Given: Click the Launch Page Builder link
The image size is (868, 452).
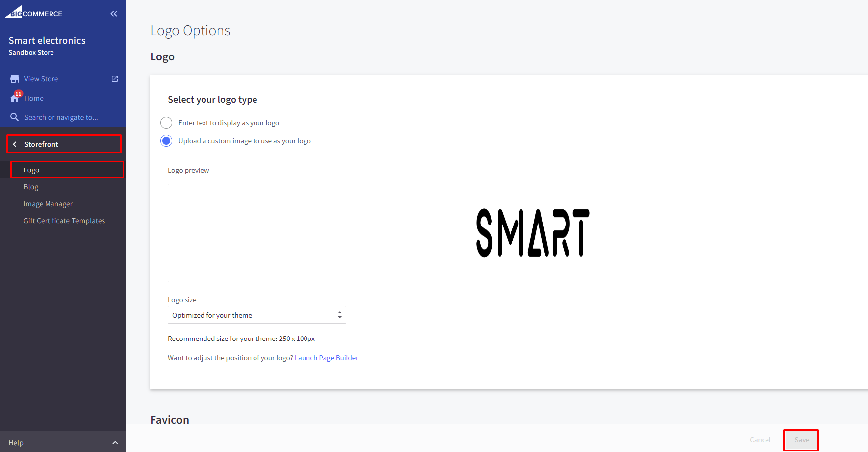Looking at the screenshot, I should point(326,358).
